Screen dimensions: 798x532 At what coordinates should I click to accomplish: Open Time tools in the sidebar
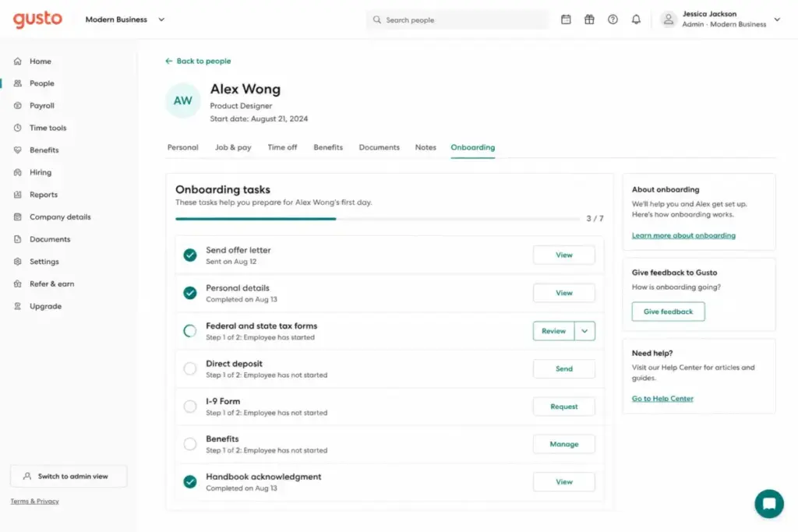click(48, 128)
